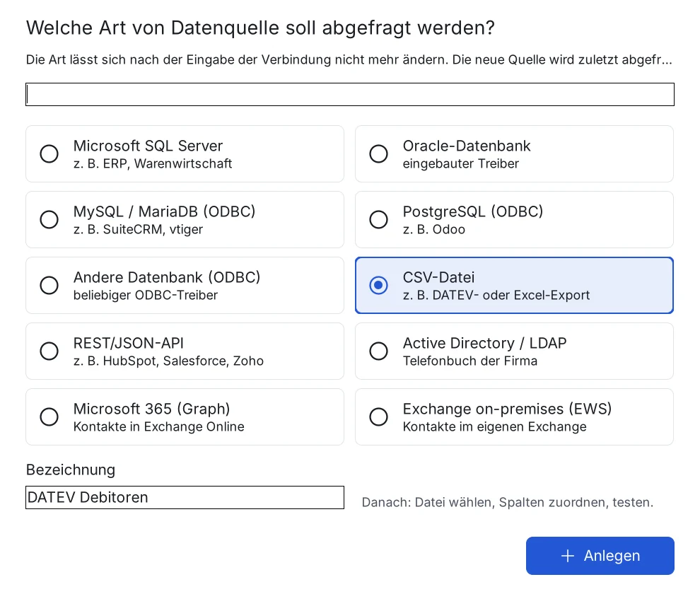
Task: Click the 'beliebiger ODBC-Treiber' subtitle
Action: [x=146, y=295]
